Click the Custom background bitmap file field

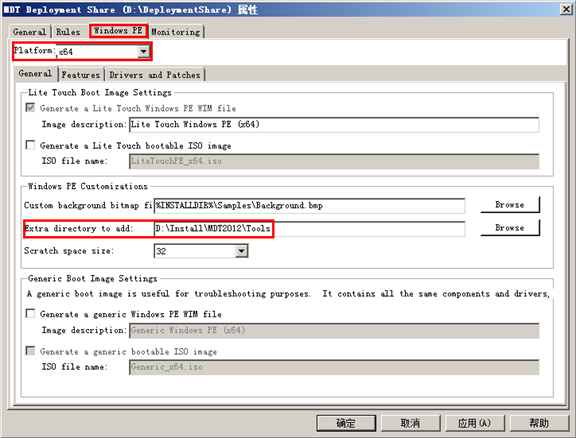click(x=309, y=205)
